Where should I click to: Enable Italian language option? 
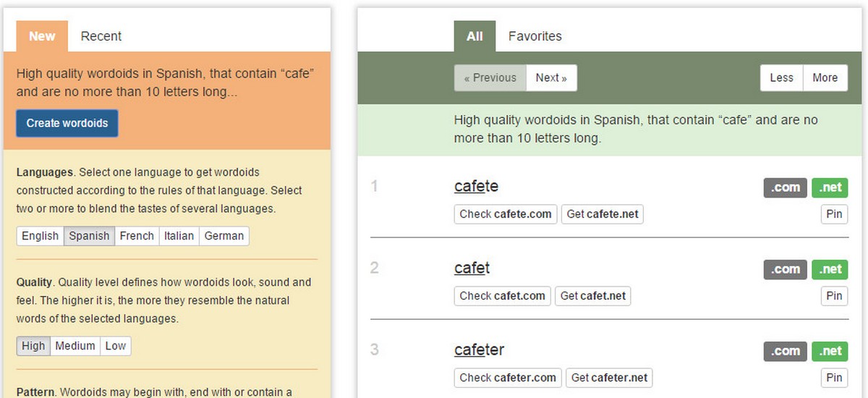179,236
